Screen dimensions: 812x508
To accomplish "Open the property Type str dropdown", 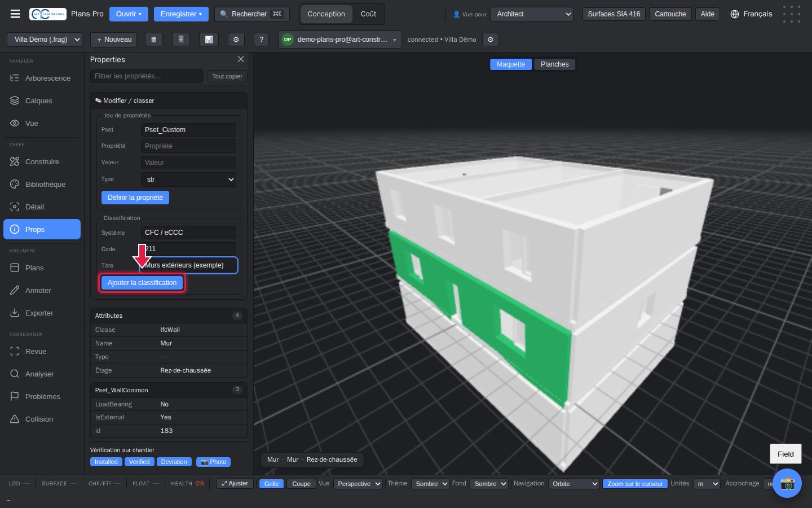I will point(188,179).
